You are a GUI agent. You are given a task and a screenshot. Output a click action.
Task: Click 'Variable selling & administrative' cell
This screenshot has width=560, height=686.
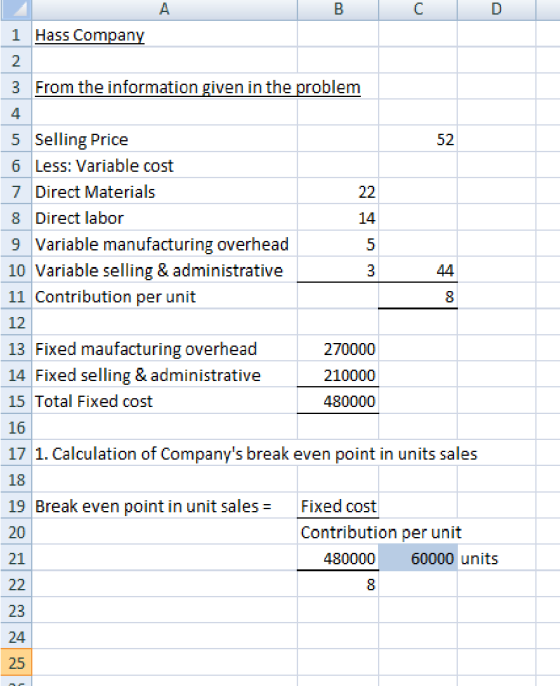coord(164,270)
